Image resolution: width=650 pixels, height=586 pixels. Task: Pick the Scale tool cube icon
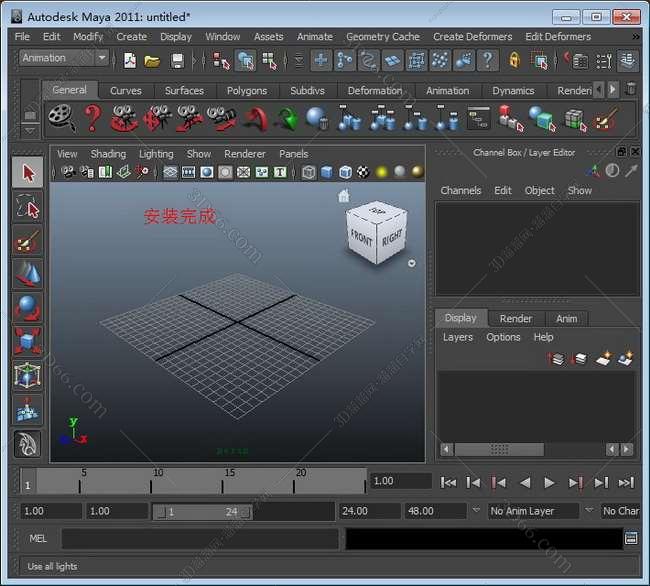click(x=28, y=341)
